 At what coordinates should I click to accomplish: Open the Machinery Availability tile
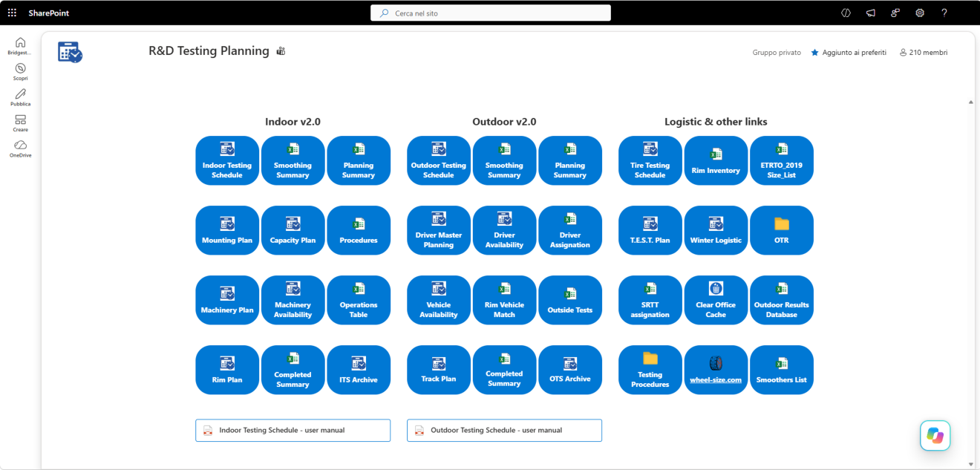(x=293, y=300)
